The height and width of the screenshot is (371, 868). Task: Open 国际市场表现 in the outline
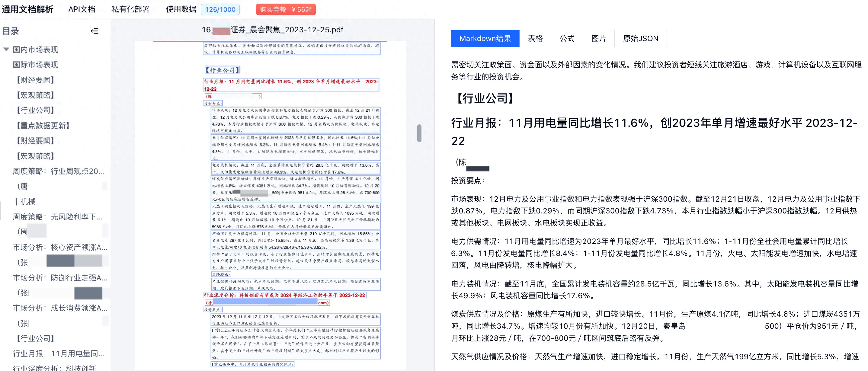(35, 65)
